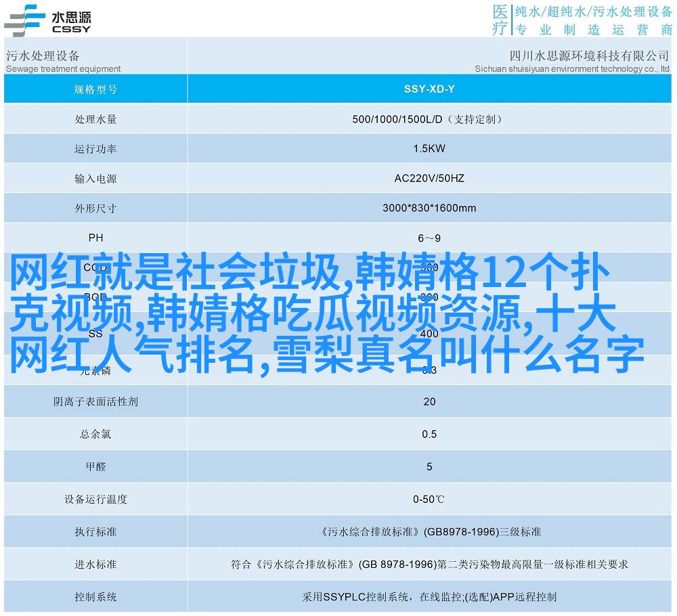The width and height of the screenshot is (677, 616).
Task: Select the "设备运行温度" row label
Action: [x=95, y=500]
